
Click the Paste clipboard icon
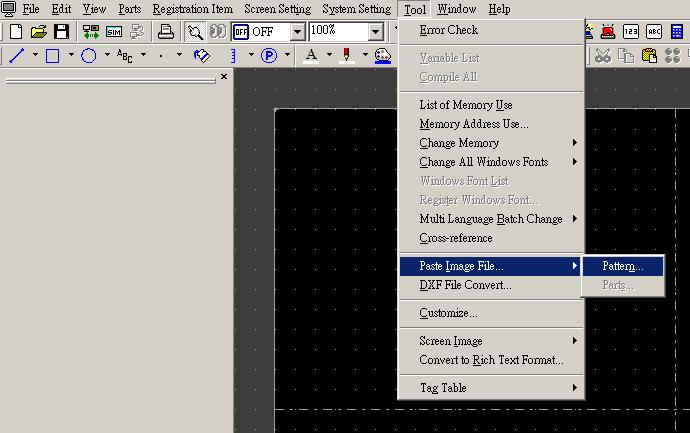(x=649, y=56)
